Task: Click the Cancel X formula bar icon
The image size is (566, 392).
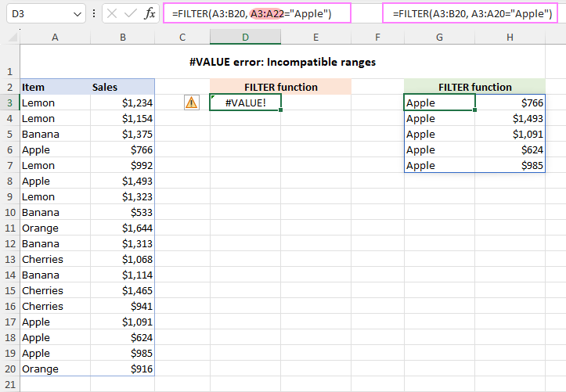Action: point(113,13)
